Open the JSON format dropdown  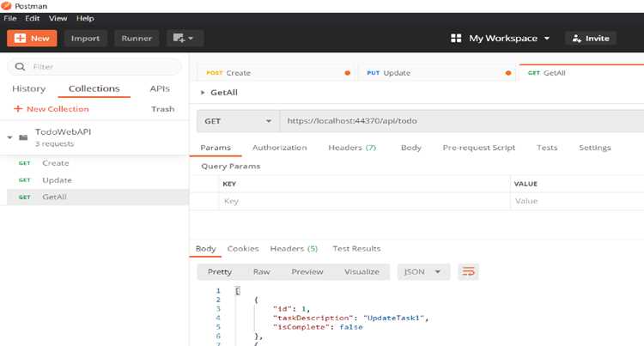[x=423, y=271]
